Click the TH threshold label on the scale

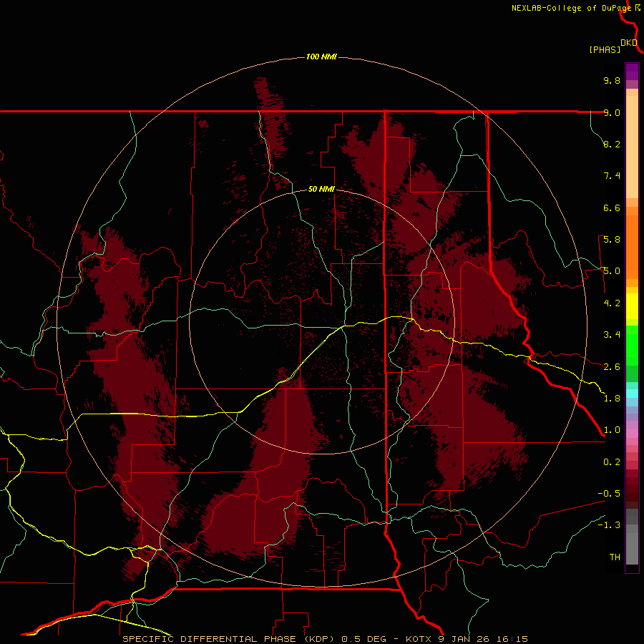(615, 557)
